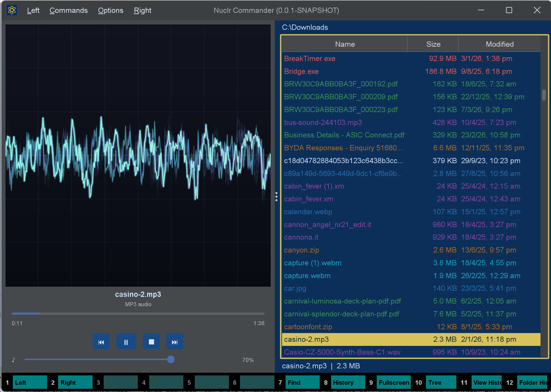Screen dimensions: 551x392
Task: Open the Commands menu
Action: point(69,10)
